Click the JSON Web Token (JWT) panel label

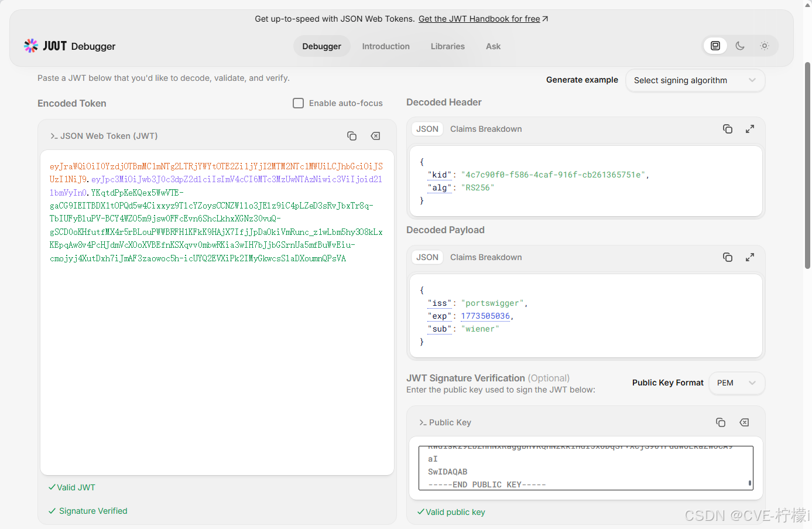[104, 136]
